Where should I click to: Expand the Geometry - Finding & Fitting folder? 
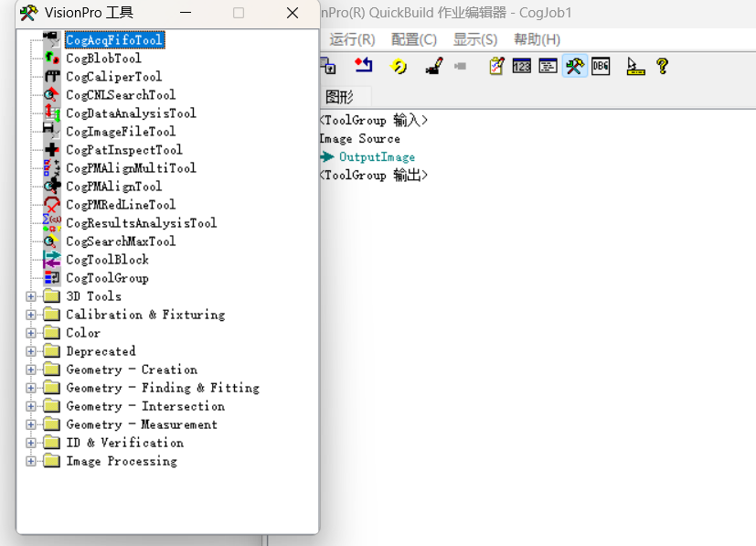pyautogui.click(x=31, y=388)
